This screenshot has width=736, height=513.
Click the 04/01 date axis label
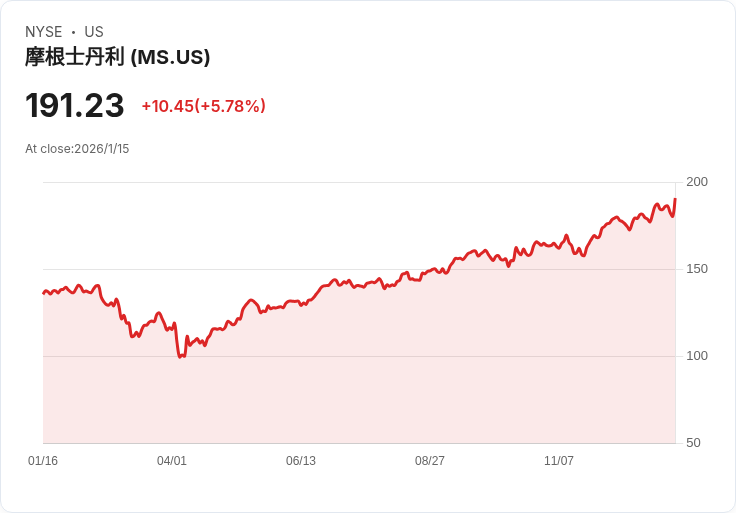(x=172, y=461)
